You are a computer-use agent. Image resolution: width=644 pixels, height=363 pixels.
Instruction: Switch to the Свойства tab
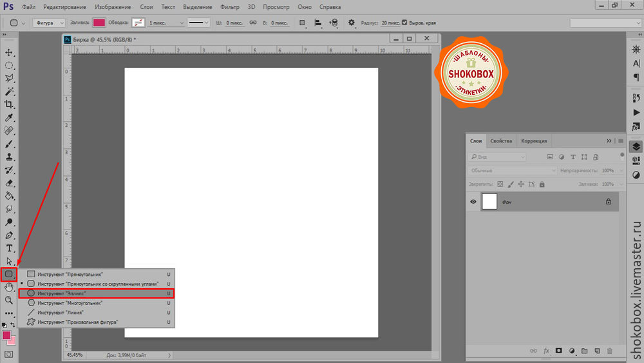point(500,141)
